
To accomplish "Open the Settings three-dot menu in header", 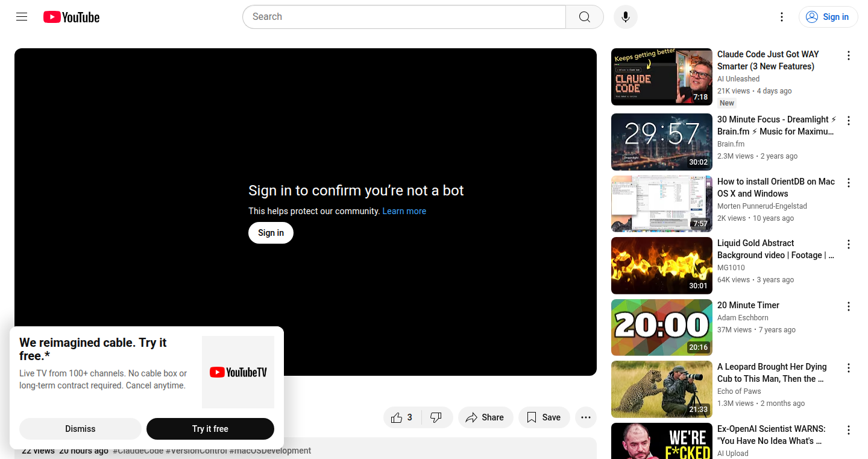I will 782,17.
